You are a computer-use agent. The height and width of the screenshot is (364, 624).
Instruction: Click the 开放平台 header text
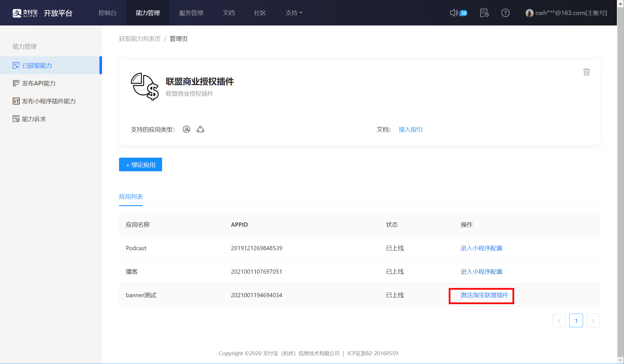tap(58, 13)
